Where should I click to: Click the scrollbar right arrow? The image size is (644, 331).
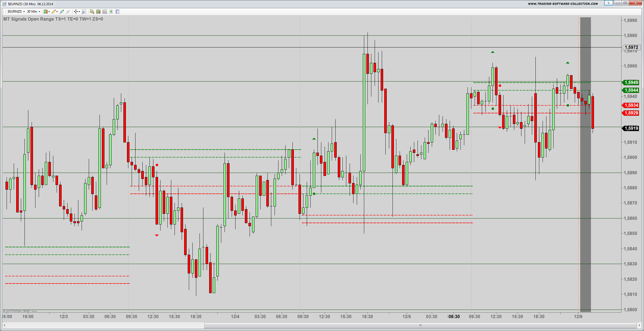pos(639,325)
